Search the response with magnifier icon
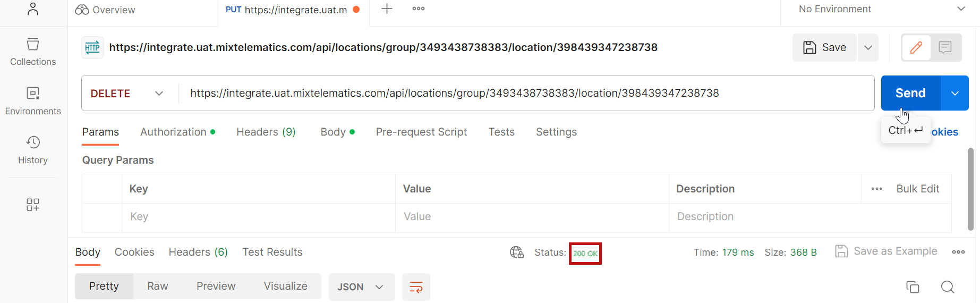The height and width of the screenshot is (303, 980). coord(948,287)
